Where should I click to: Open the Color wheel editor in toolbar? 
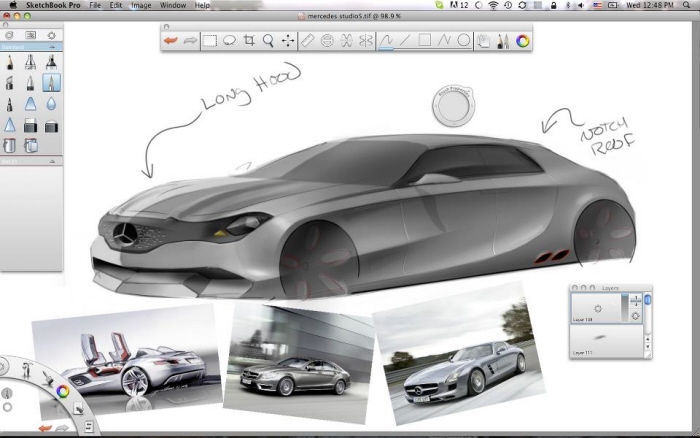(x=523, y=41)
